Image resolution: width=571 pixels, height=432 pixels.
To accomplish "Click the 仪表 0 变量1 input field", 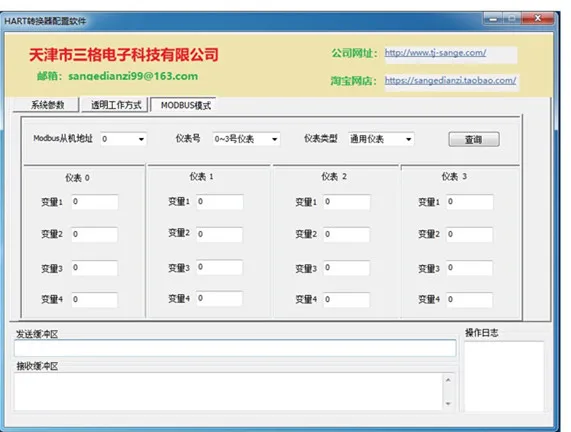I will tap(95, 202).
